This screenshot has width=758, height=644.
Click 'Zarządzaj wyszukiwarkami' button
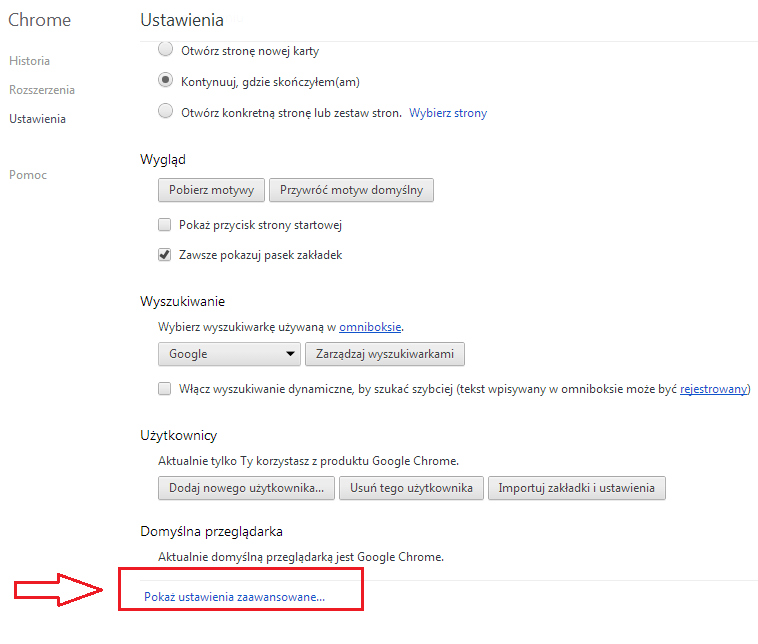pos(385,354)
